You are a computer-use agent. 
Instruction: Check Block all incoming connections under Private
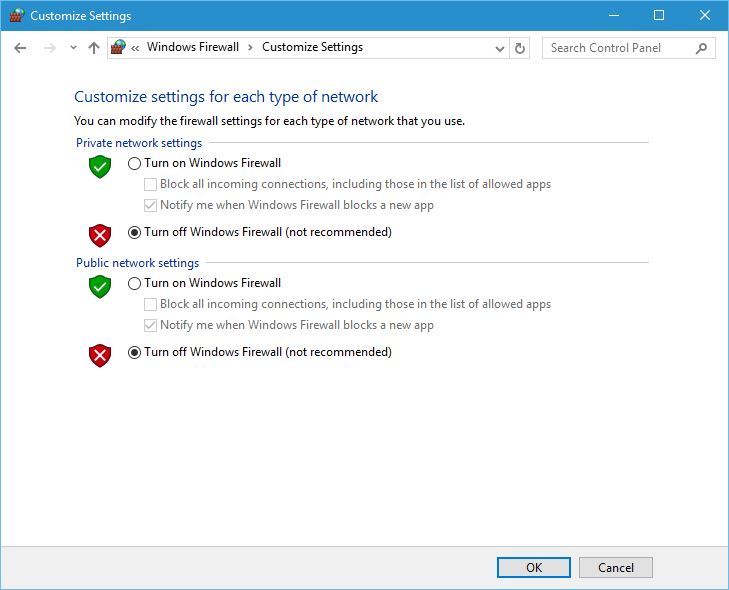click(x=150, y=185)
